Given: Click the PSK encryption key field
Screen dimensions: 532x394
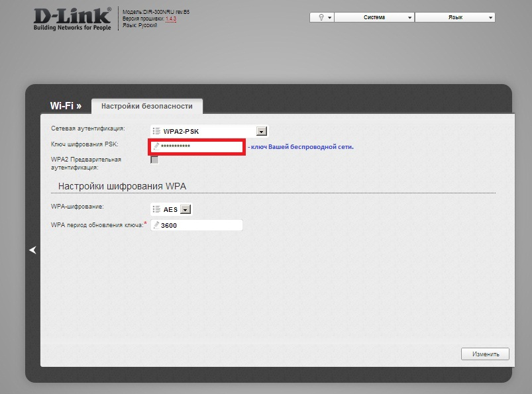Looking at the screenshot, I should pyautogui.click(x=197, y=146).
